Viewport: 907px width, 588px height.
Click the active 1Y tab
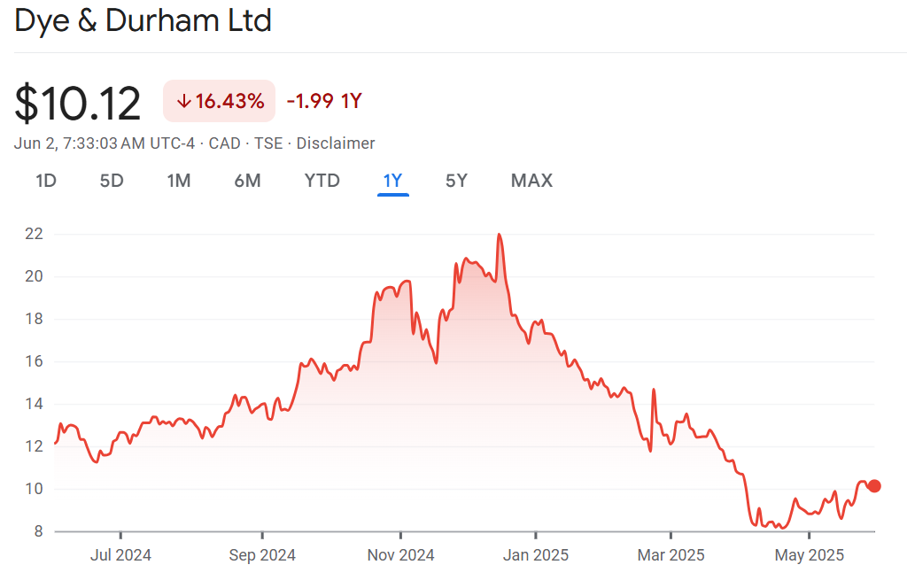[392, 181]
